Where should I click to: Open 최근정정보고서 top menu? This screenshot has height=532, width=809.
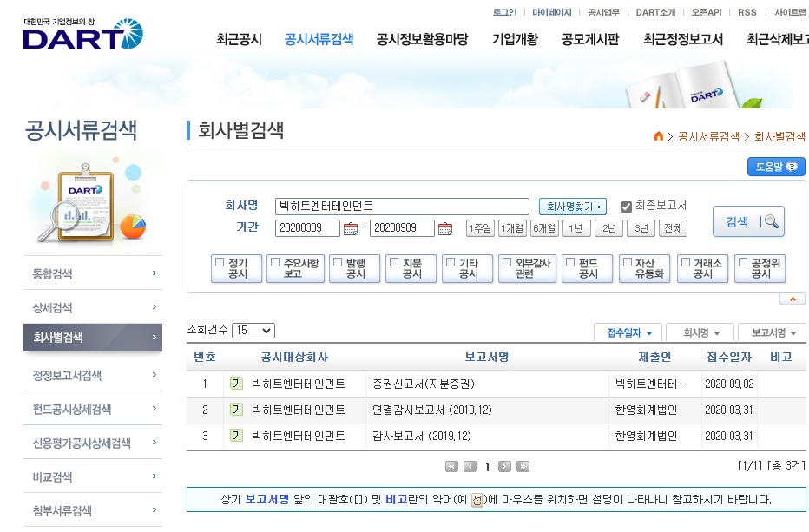[683, 39]
